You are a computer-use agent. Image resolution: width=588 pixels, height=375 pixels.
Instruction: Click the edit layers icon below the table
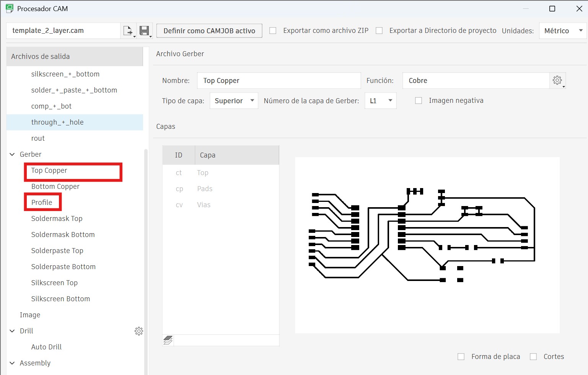click(x=168, y=340)
